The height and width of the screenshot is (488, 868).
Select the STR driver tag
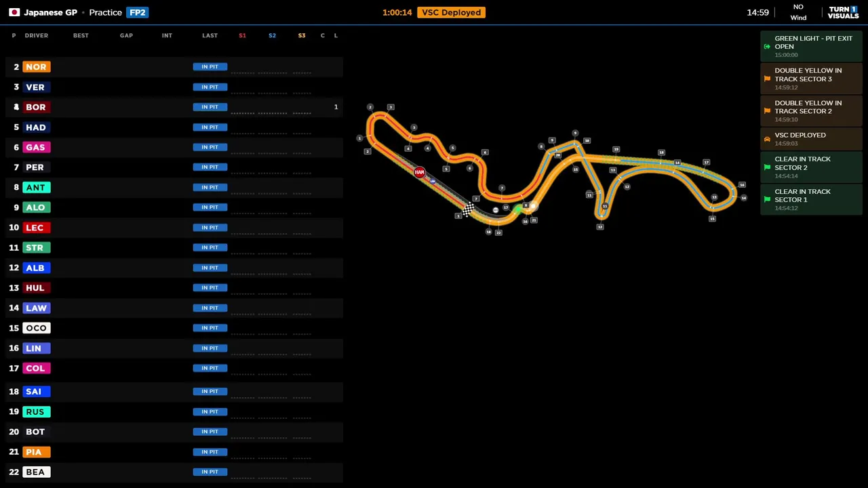point(36,247)
